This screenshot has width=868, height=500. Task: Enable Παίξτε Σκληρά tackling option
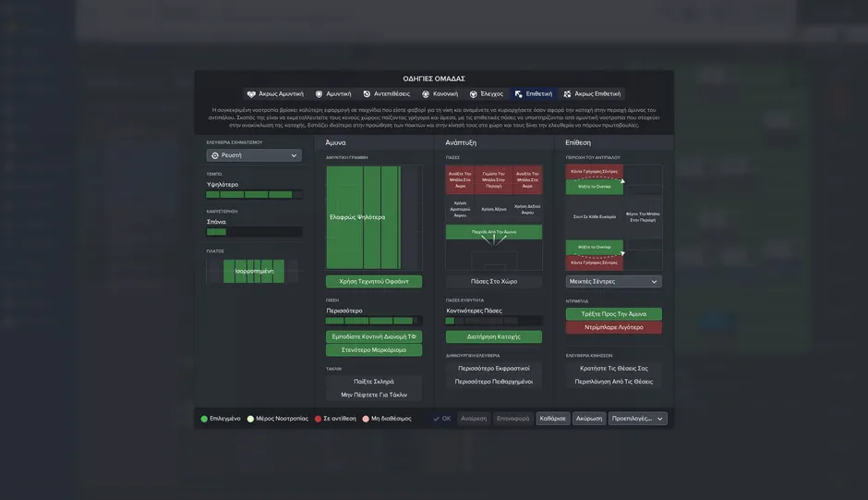coord(374,381)
